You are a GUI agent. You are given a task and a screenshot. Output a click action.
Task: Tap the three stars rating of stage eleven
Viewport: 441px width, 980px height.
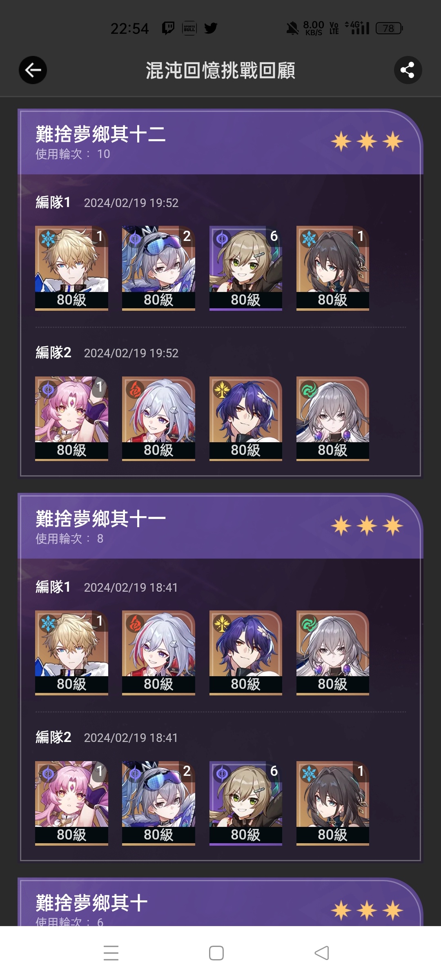click(367, 526)
